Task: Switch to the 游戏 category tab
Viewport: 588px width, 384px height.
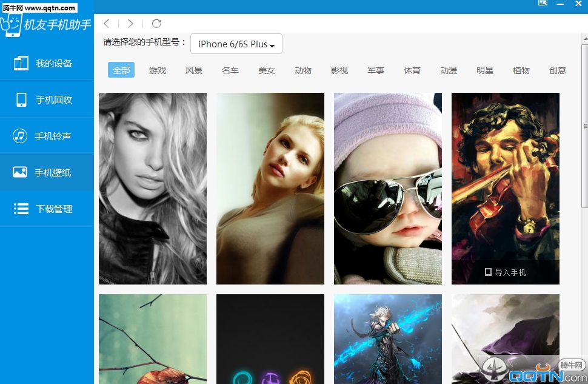Action: 158,70
